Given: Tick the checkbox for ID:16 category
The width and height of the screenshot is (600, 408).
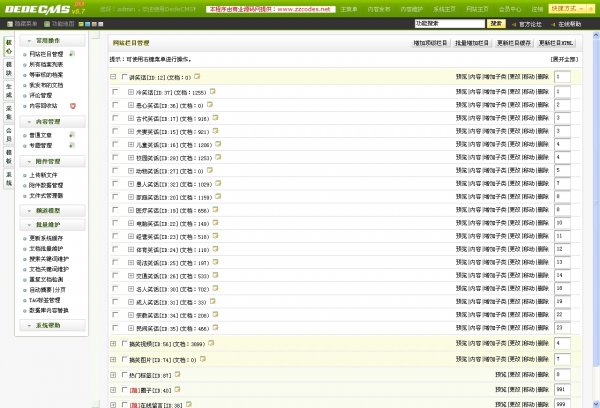Looking at the screenshot, I should click(x=115, y=144).
